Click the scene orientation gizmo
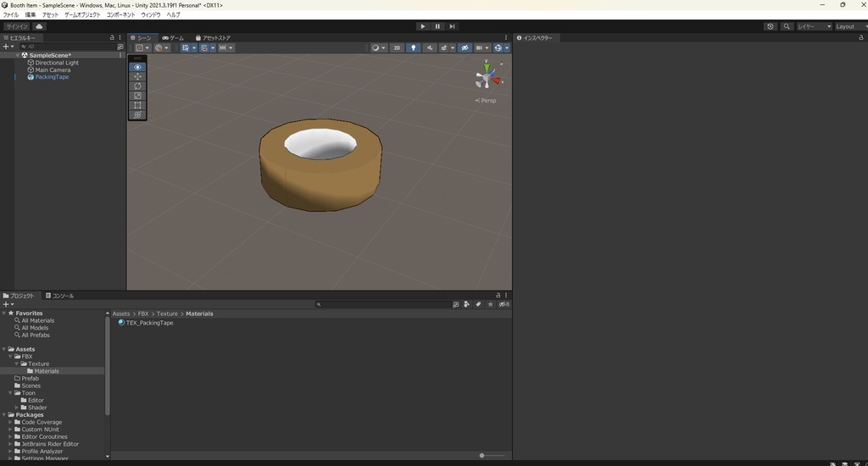This screenshot has width=868, height=466. point(487,77)
